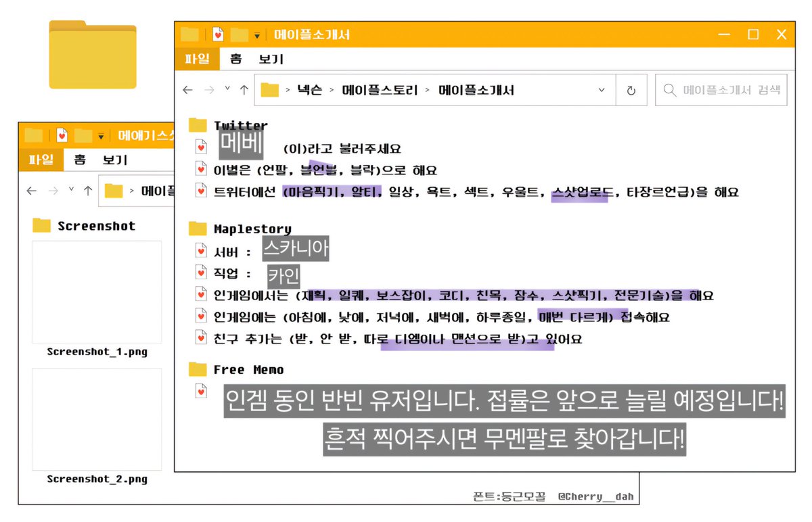Click the Back arrow in the left window

(x=31, y=191)
